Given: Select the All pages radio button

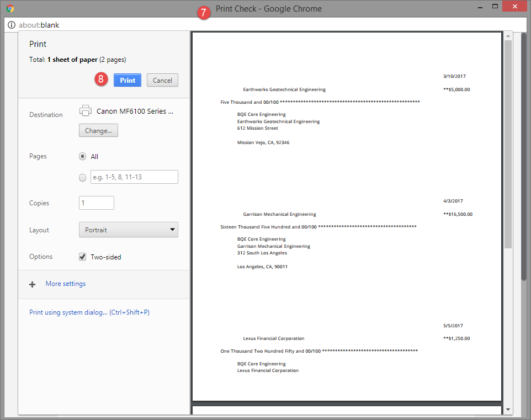Looking at the screenshot, I should point(82,156).
